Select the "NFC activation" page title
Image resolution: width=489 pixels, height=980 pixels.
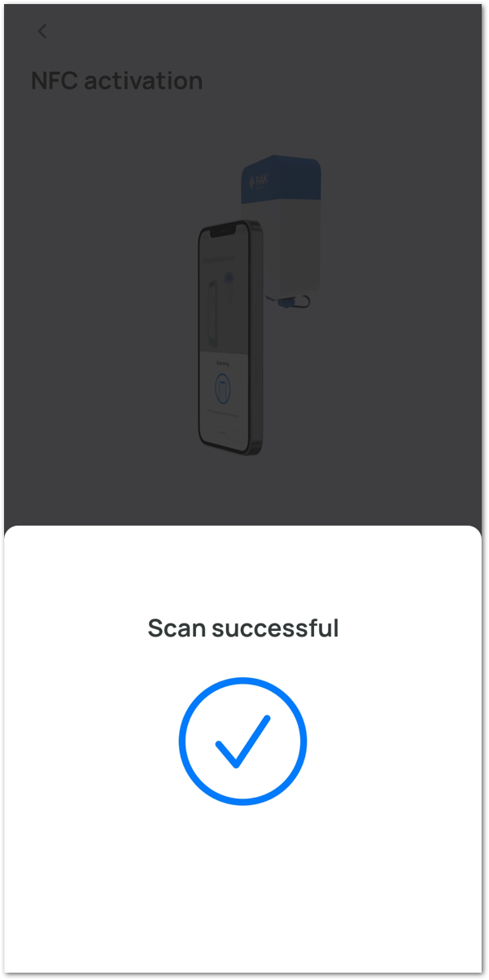pyautogui.click(x=116, y=81)
